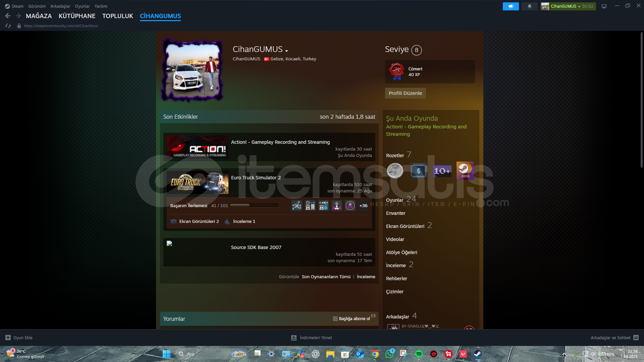This screenshot has height=362, width=644.
Task: Open the Source SDK Base 2007 title
Action: 256,247
